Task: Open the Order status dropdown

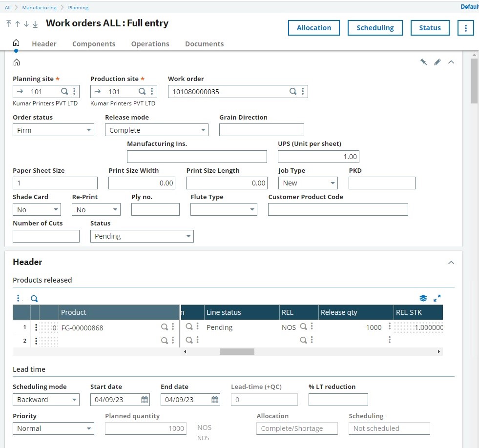Action: tap(89, 130)
